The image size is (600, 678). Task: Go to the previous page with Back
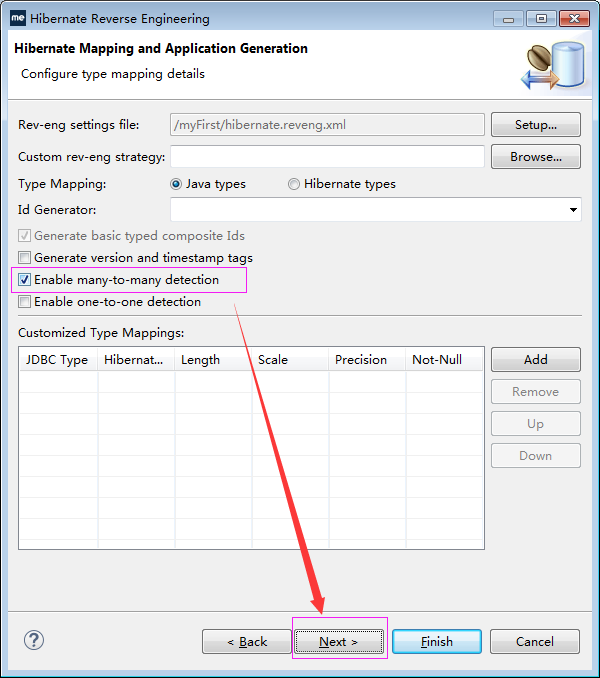coord(247,642)
